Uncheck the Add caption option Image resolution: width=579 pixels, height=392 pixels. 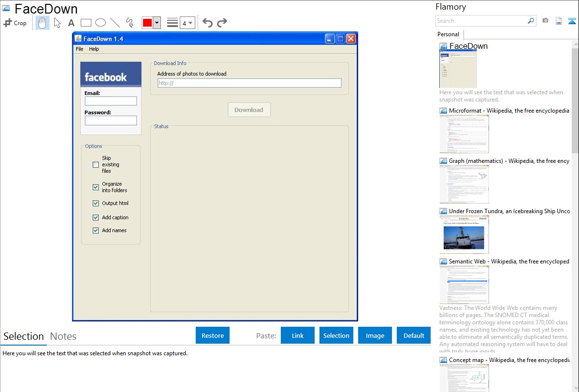[x=96, y=218]
